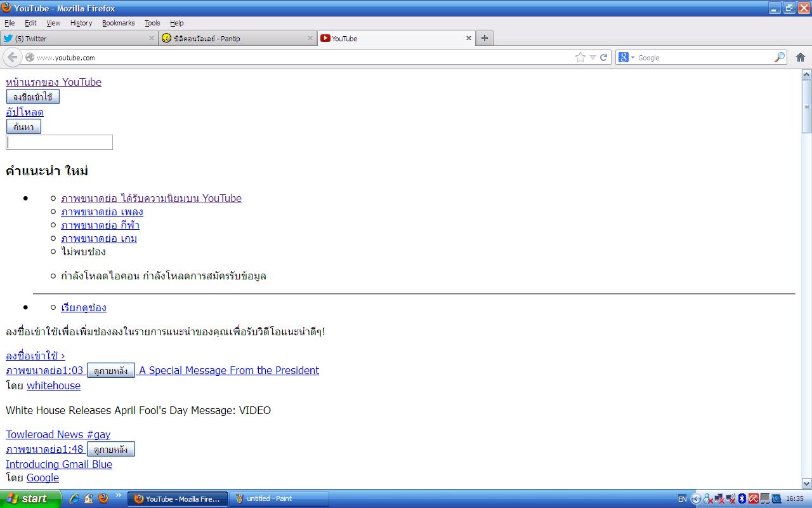The image size is (812, 508).
Task: Open the Avira umbrella tray icon
Action: coord(754,498)
